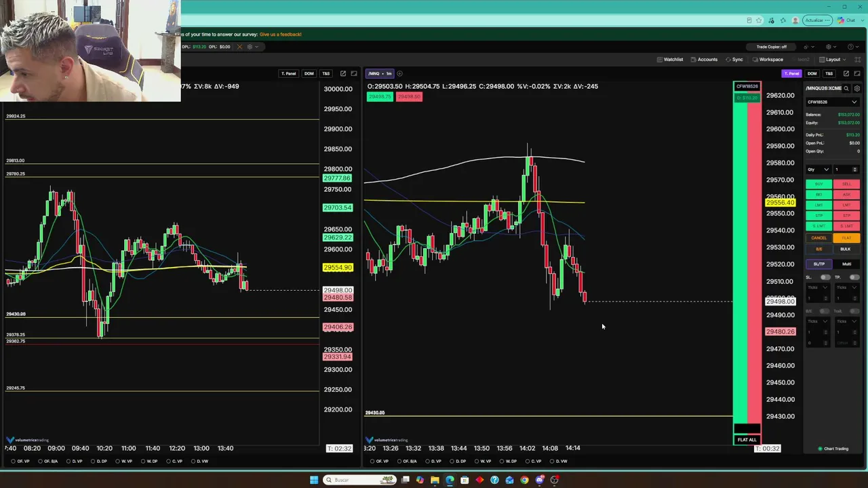The height and width of the screenshot is (488, 868).
Task: Open the Watchlist panel
Action: (669, 60)
